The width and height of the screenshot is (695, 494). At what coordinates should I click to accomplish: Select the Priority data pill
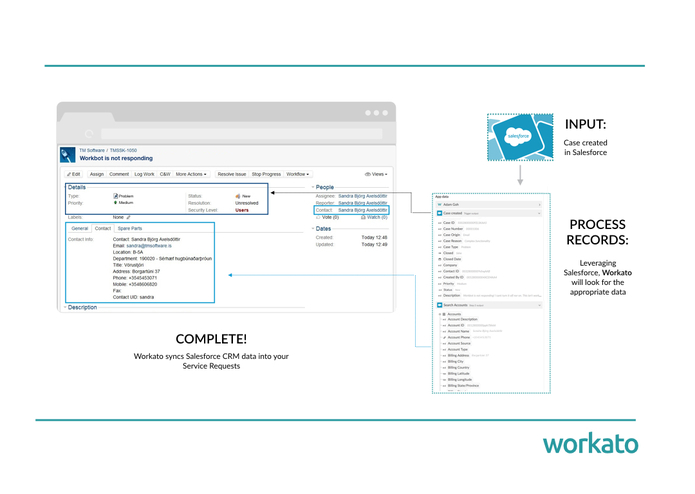click(449, 284)
